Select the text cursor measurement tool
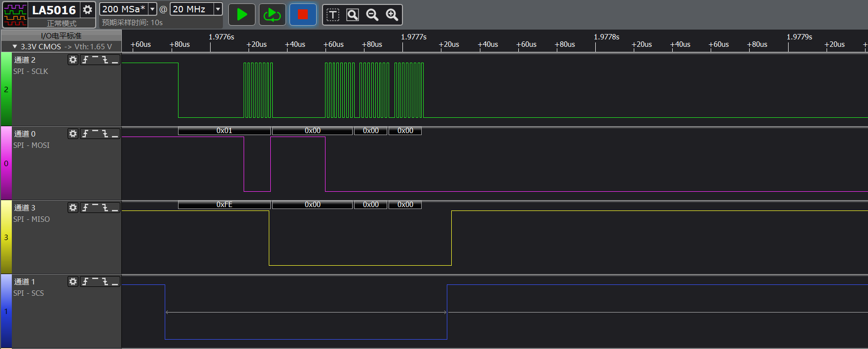 333,15
